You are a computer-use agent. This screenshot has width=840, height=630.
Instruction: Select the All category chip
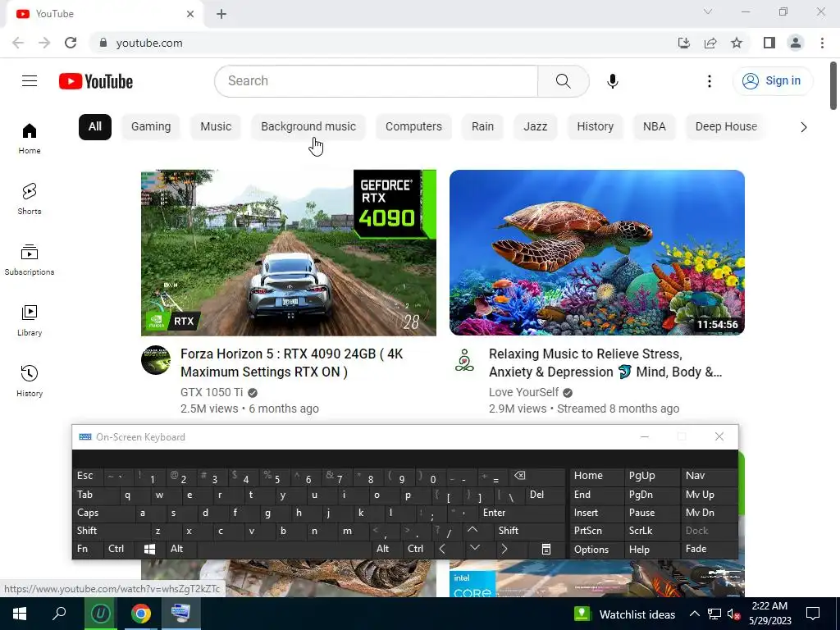(95, 127)
